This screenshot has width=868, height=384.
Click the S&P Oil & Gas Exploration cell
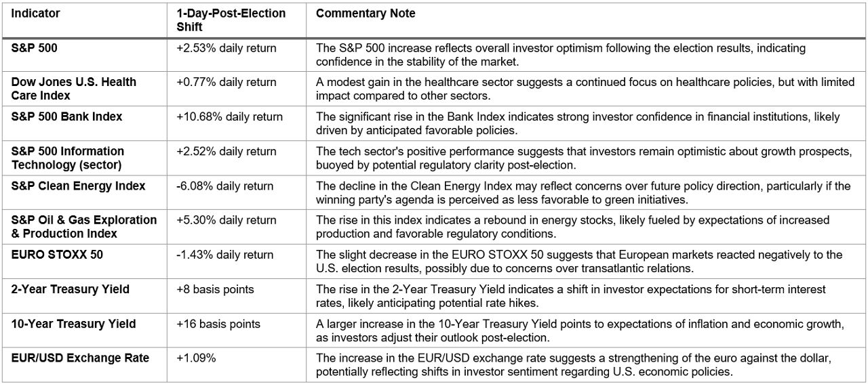tap(84, 227)
